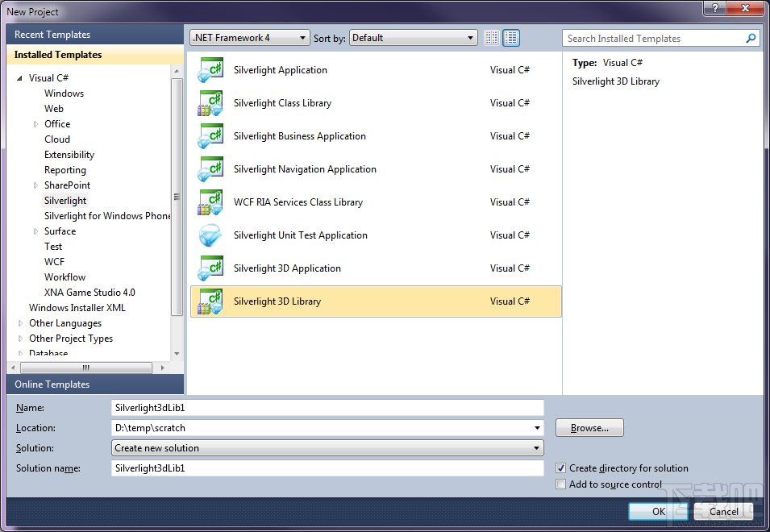Open the Sort by Default dropdown
Viewport: 770px width, 532px height.
472,37
